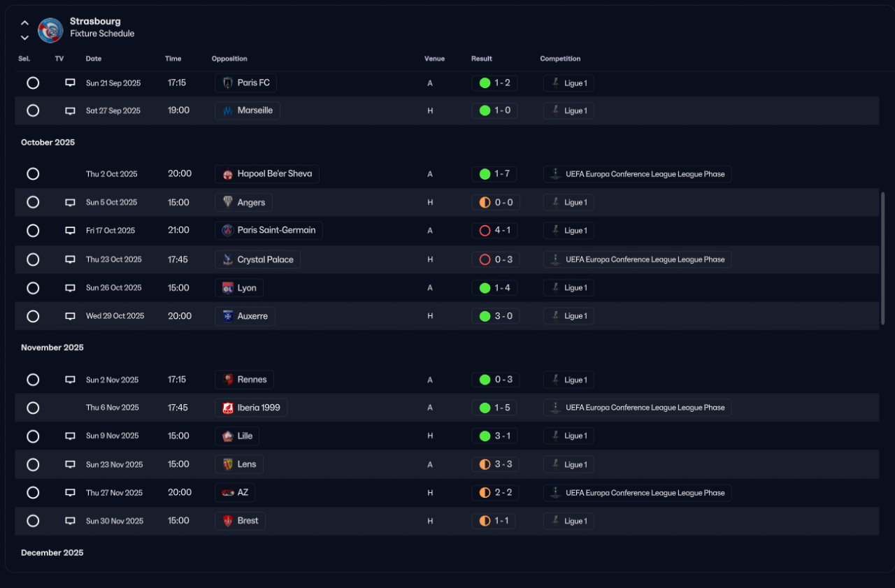Go to previous team with up chevron
Screen dimensions: 895x588
click(24, 22)
